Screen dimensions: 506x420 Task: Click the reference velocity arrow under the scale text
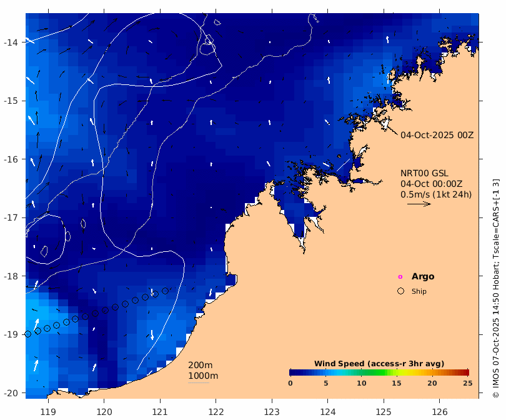coord(419,204)
